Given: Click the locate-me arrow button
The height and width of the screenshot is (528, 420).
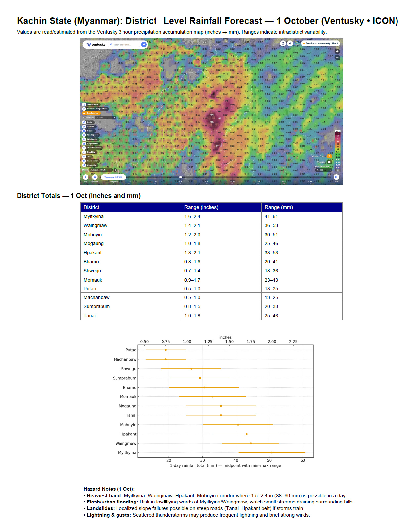Looking at the screenshot, I should (144, 44).
